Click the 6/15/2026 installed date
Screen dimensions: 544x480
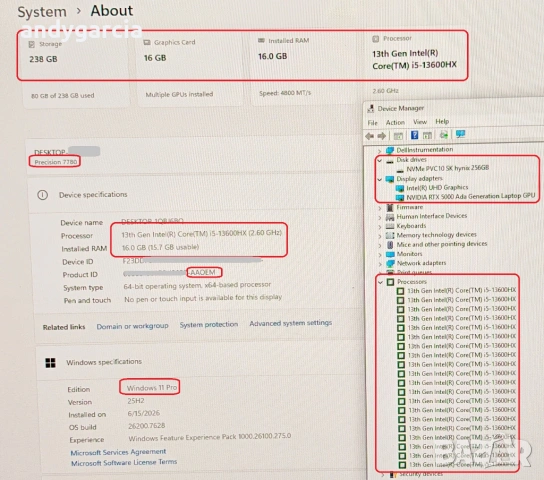[x=144, y=413]
